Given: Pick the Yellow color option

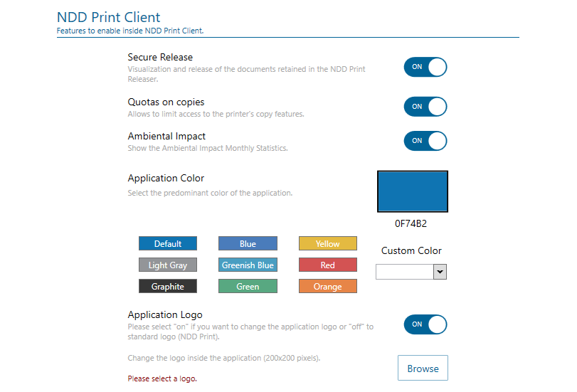Looking at the screenshot, I should (327, 244).
